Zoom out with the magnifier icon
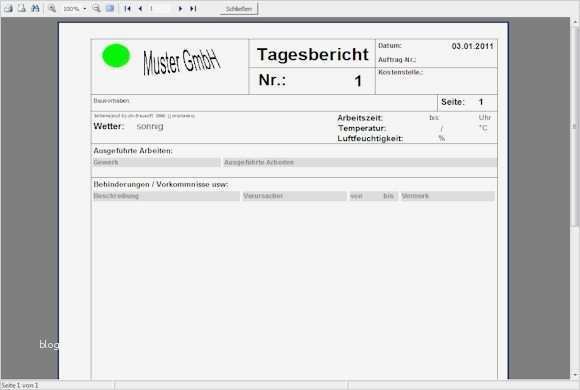The width and height of the screenshot is (580, 390). [x=97, y=8]
